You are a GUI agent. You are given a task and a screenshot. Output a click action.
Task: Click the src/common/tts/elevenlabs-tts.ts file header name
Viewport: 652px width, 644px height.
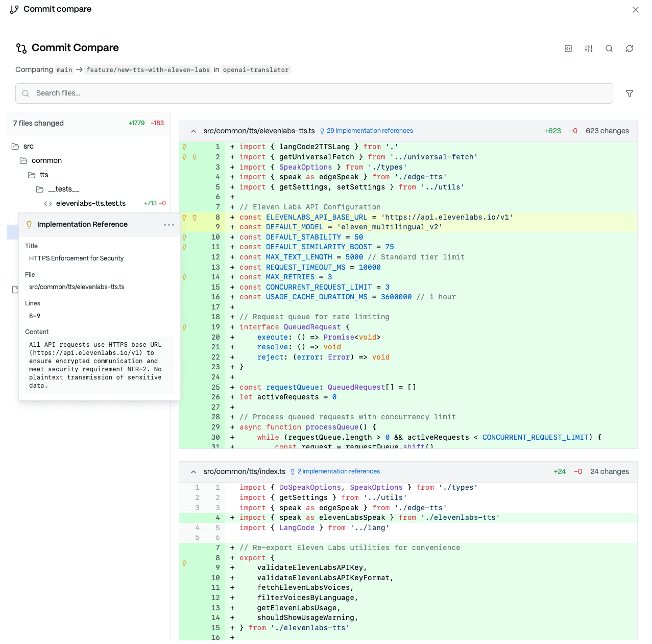[x=259, y=131]
